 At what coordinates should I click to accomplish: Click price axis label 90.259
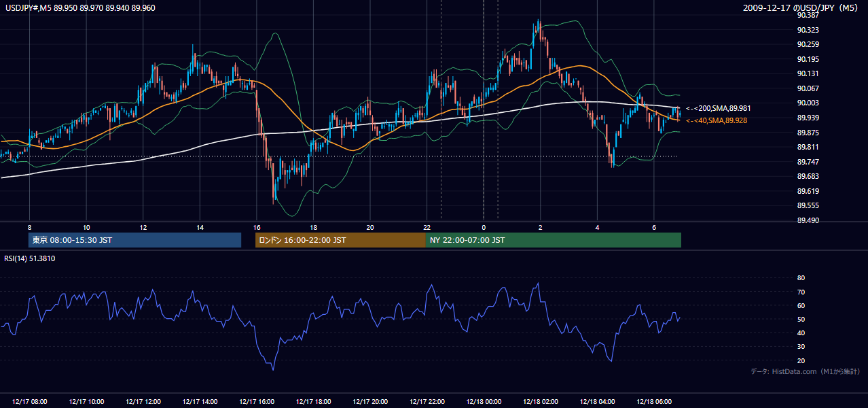click(x=808, y=44)
